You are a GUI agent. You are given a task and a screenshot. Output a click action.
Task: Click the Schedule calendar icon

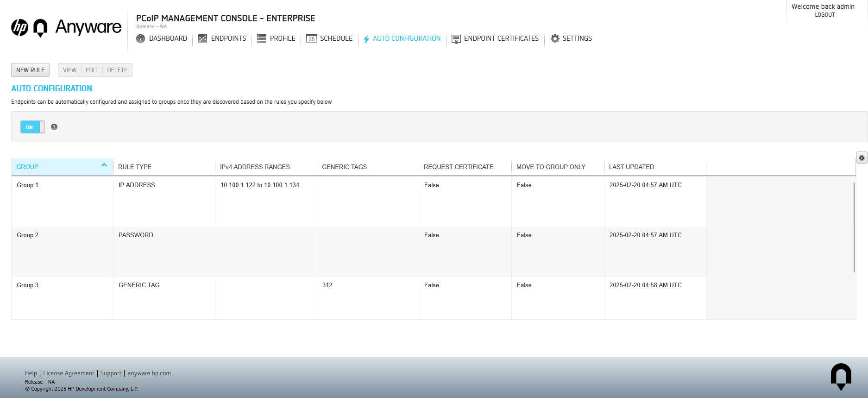tap(311, 38)
